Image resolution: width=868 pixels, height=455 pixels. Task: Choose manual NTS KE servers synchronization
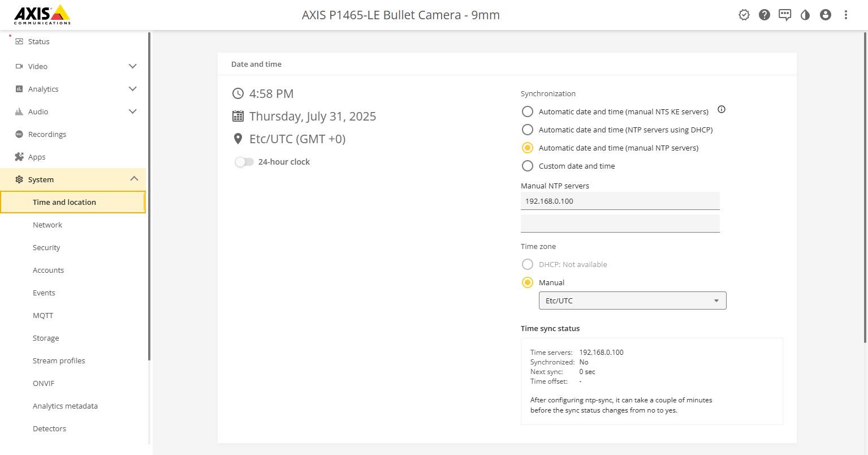tap(528, 111)
